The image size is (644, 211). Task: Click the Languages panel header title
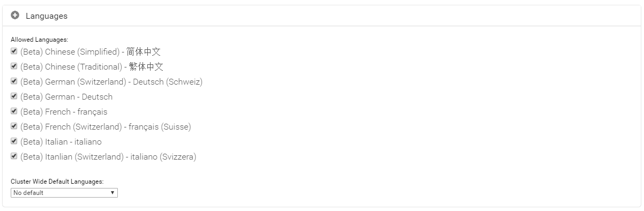[47, 16]
